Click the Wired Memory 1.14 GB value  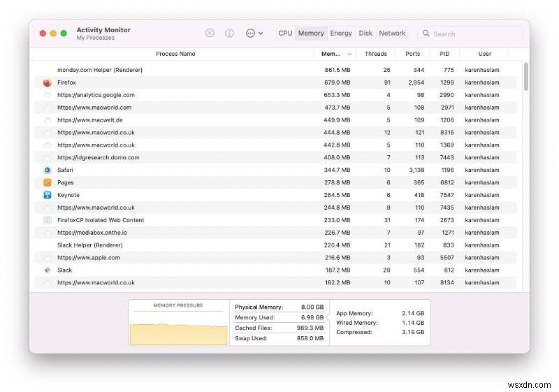413,323
